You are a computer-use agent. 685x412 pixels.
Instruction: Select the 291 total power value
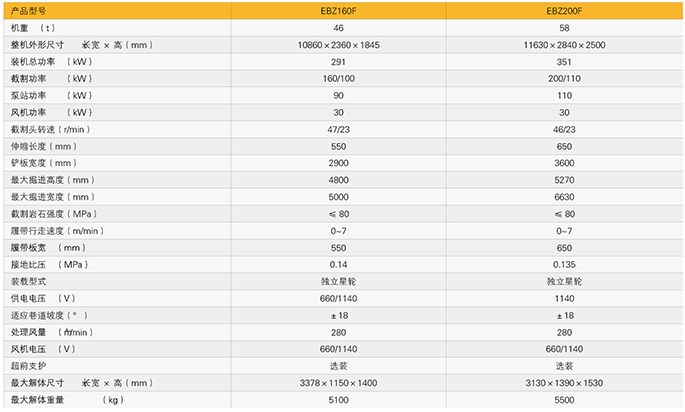[339, 62]
